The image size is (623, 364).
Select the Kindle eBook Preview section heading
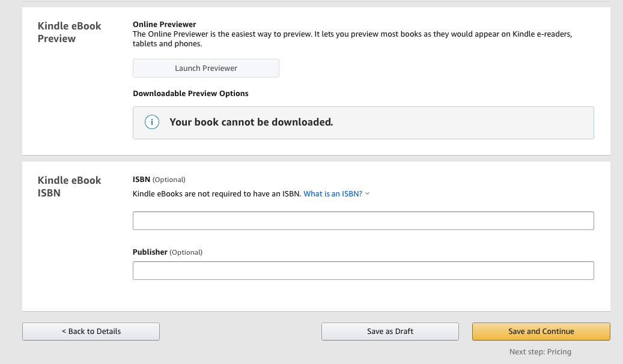[x=69, y=32]
